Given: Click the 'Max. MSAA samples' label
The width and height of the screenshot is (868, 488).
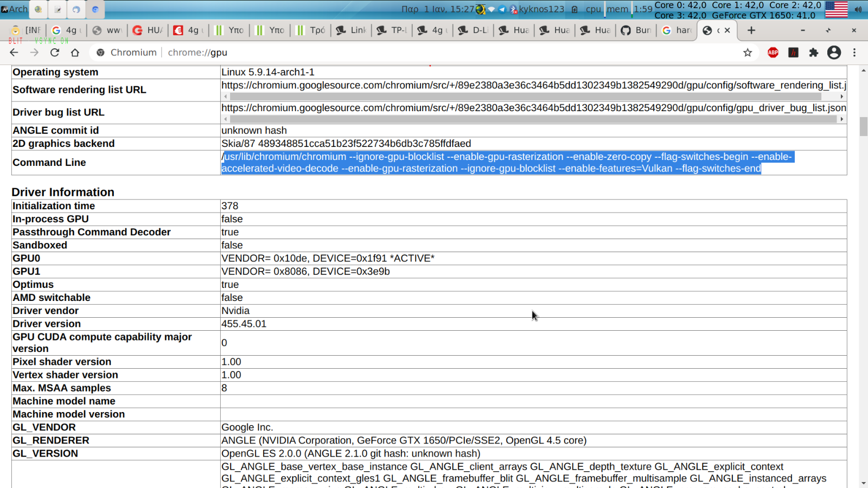Looking at the screenshot, I should coord(62,388).
